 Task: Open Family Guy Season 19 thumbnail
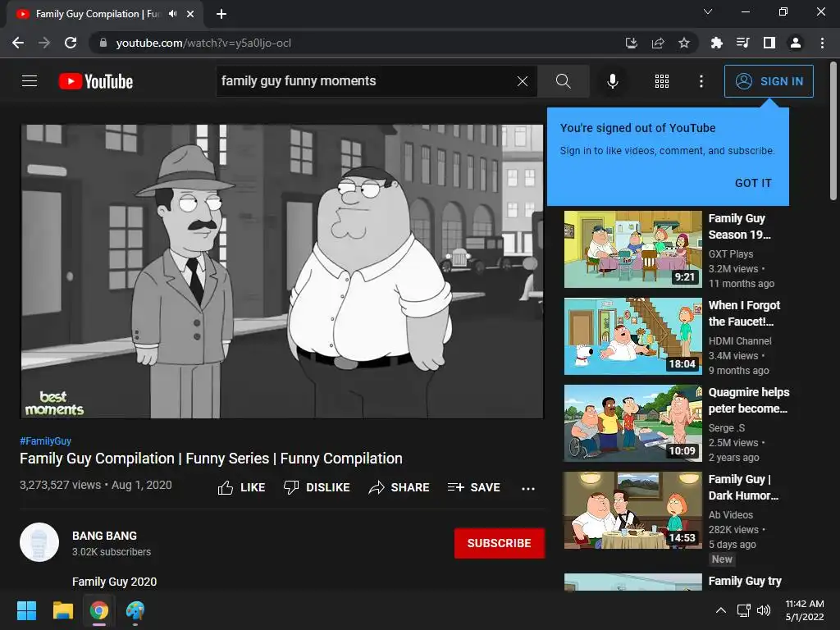tap(632, 249)
